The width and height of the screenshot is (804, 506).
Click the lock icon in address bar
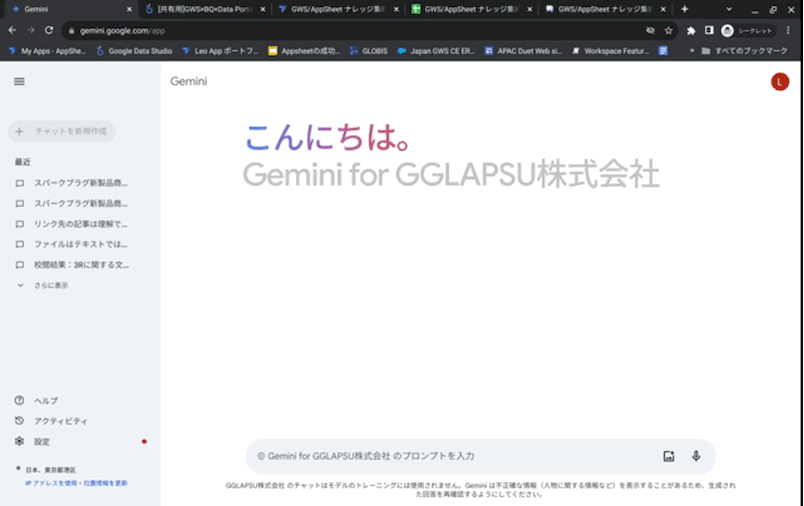coord(71,31)
